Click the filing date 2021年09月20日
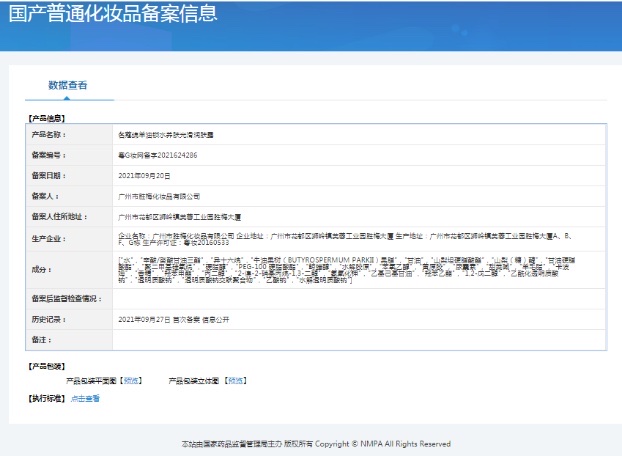 146,175
